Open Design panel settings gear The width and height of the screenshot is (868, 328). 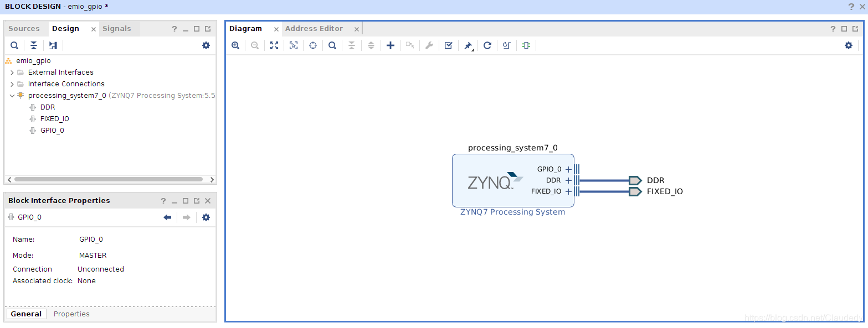[206, 45]
